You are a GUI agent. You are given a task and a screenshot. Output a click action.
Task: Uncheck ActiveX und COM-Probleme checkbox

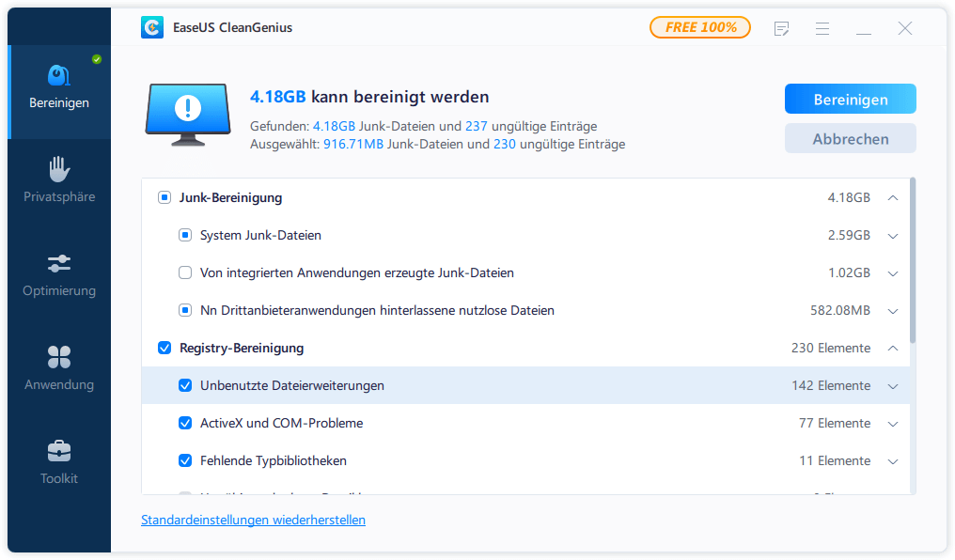click(185, 424)
